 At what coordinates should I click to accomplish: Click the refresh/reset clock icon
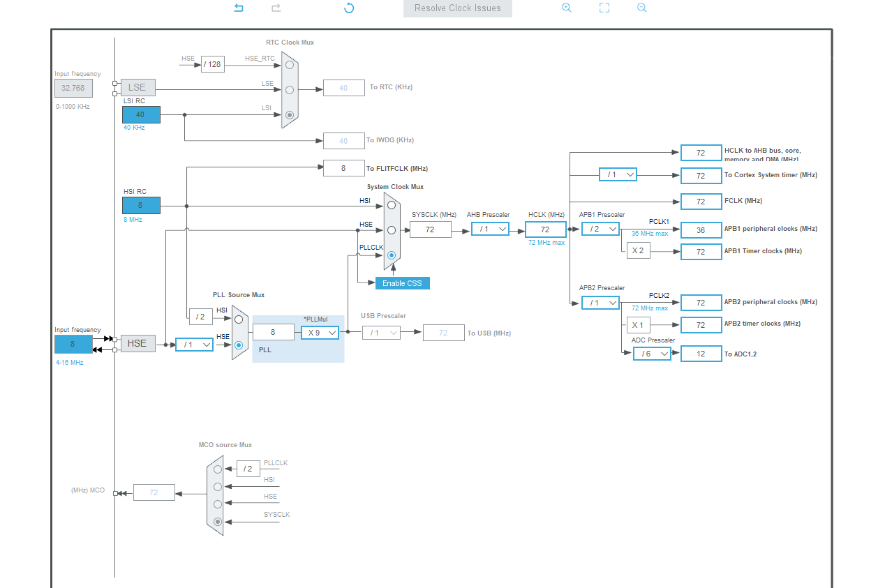click(x=349, y=8)
